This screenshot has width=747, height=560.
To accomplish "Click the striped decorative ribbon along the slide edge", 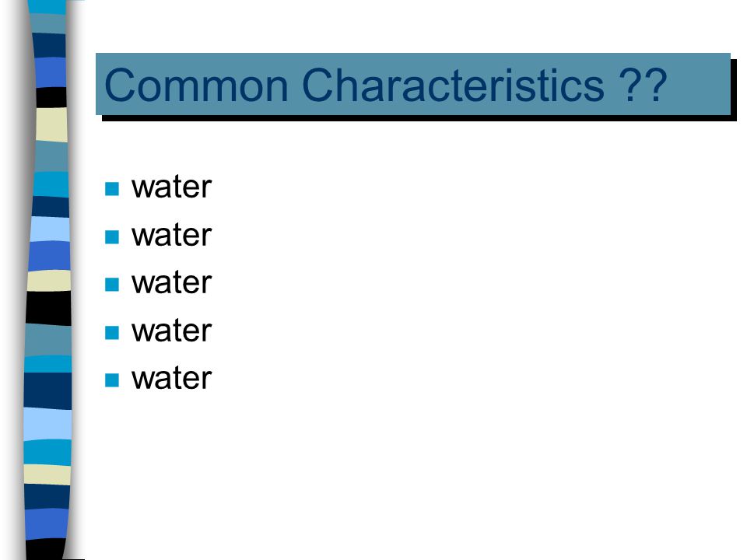I will (48, 280).
